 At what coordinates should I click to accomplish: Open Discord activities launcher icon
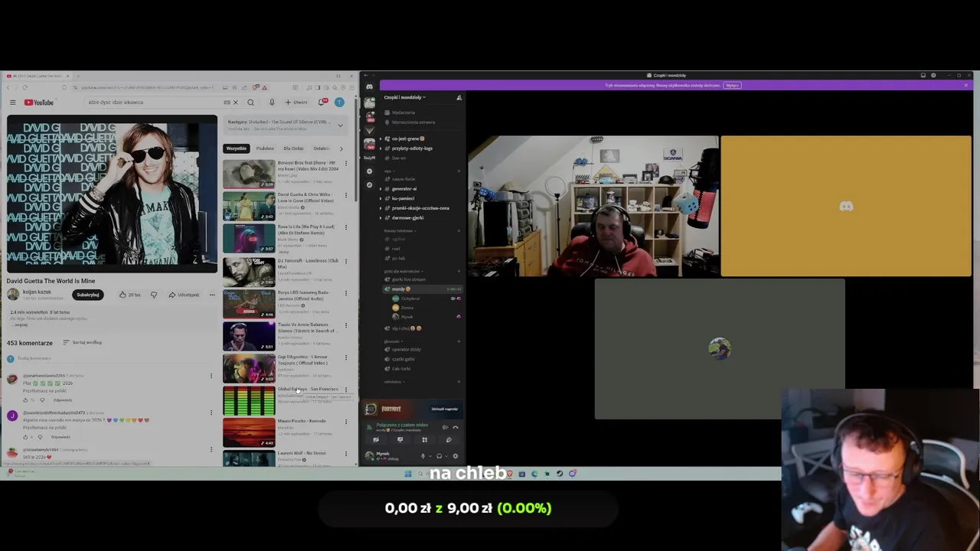point(424,439)
